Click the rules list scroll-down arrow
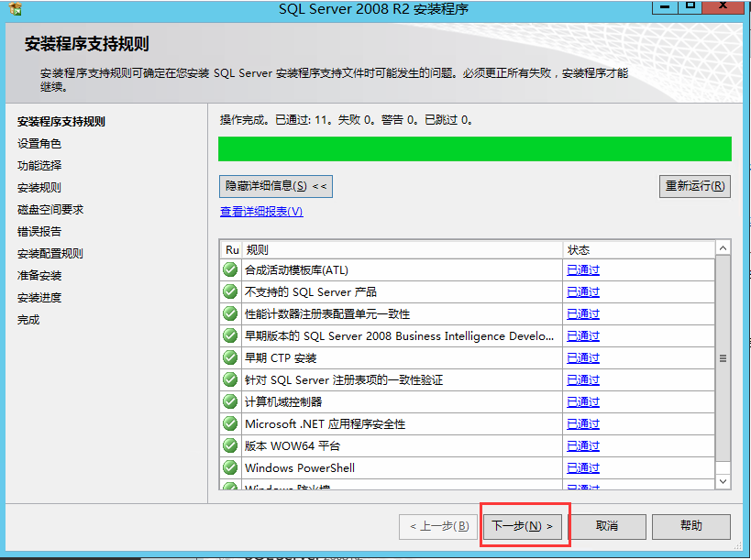The height and width of the screenshot is (560, 751). click(723, 481)
